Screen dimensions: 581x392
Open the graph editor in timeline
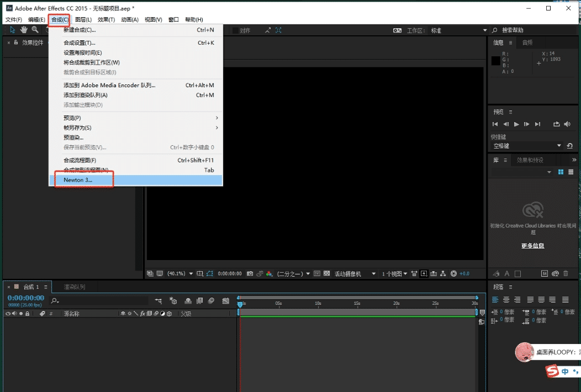pos(225,301)
